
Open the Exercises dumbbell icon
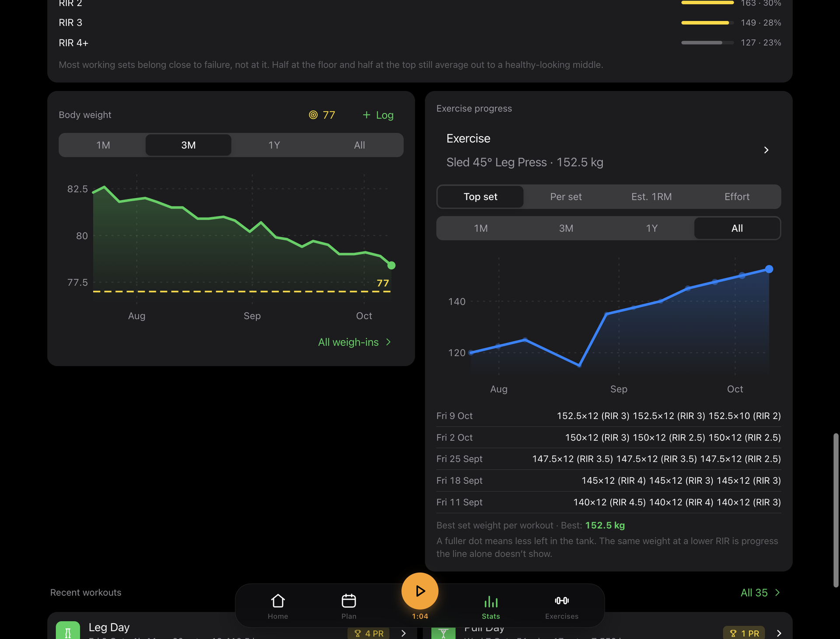[x=562, y=601]
